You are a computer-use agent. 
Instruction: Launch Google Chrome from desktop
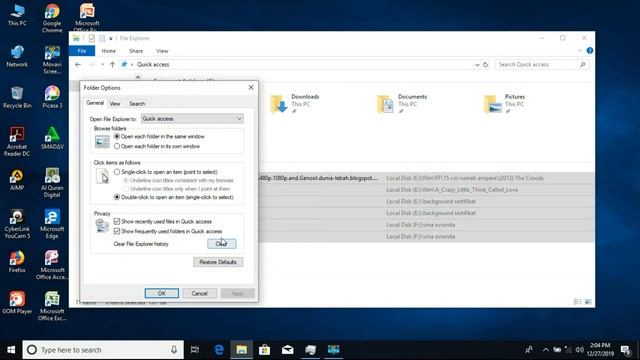click(52, 18)
